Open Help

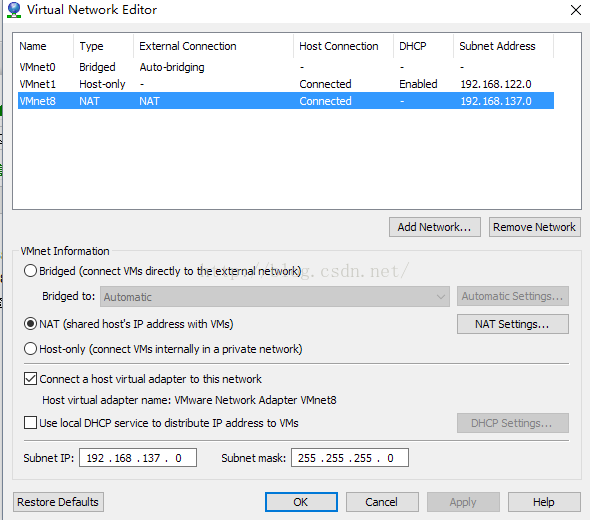544,502
